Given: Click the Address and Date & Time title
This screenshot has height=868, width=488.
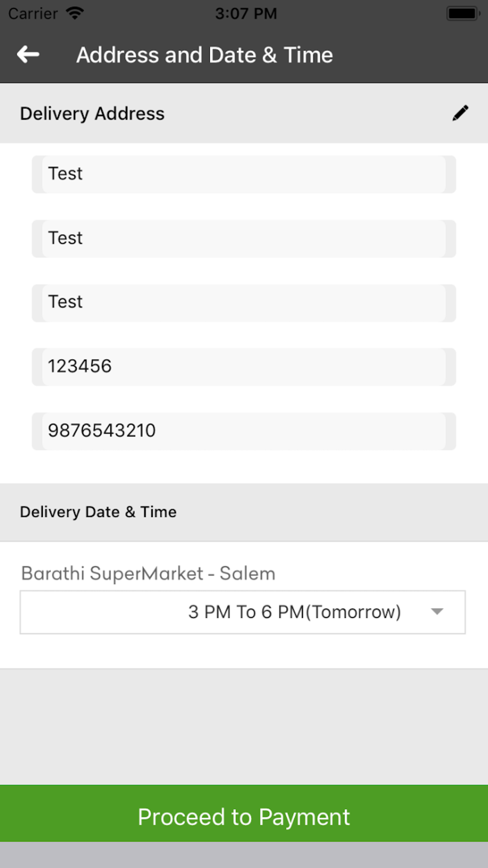Looking at the screenshot, I should 204,55.
